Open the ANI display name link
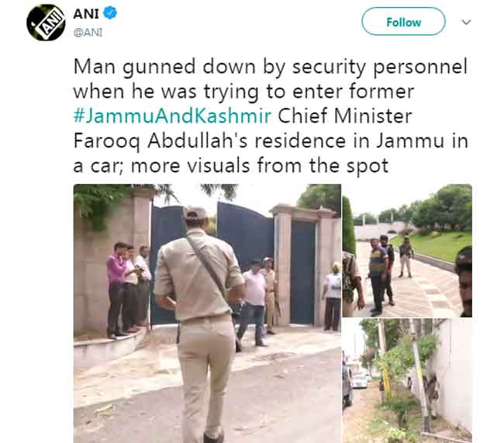Screen dimensions: 504x443 coord(86,14)
